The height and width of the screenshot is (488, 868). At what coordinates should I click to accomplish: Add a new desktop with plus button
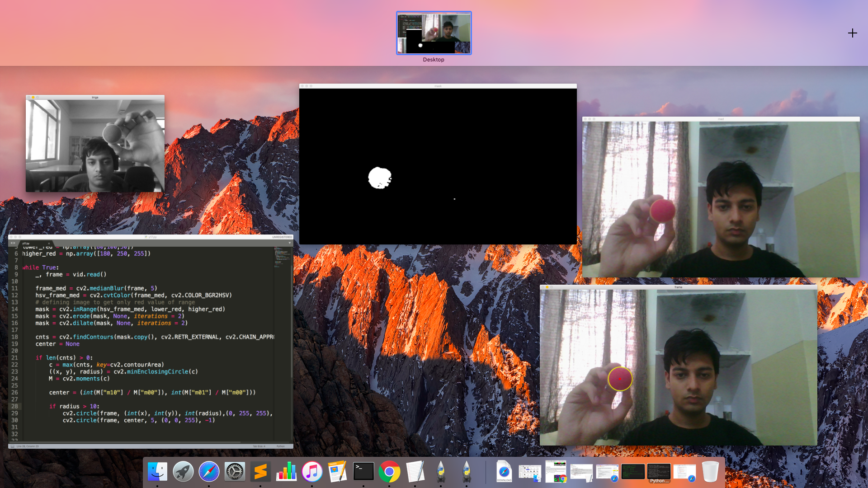coord(852,33)
